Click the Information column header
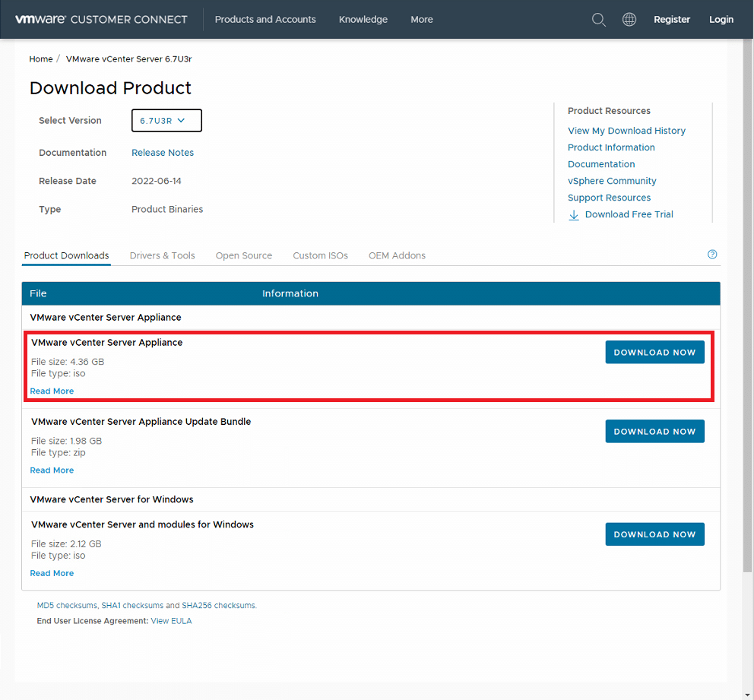The height and width of the screenshot is (700, 754). click(x=290, y=293)
